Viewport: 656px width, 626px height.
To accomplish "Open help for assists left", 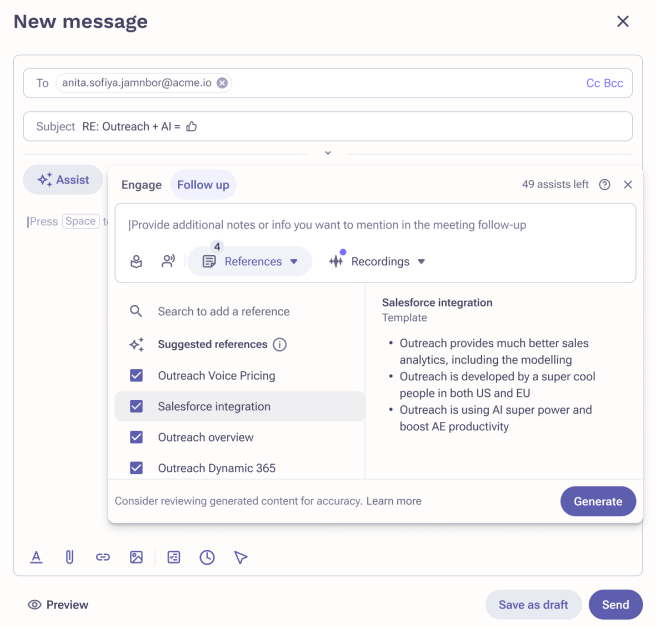I will point(604,185).
